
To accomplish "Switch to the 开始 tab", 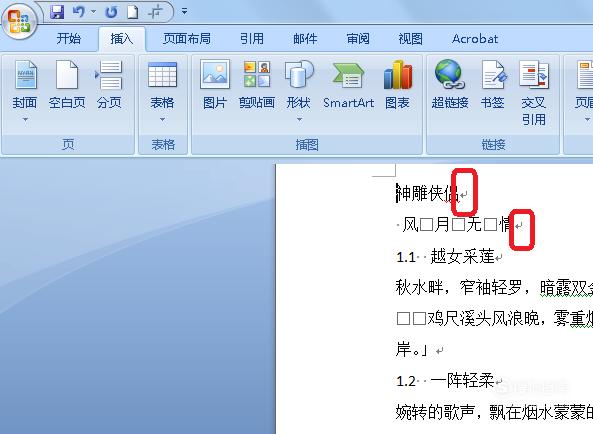I will pos(68,39).
